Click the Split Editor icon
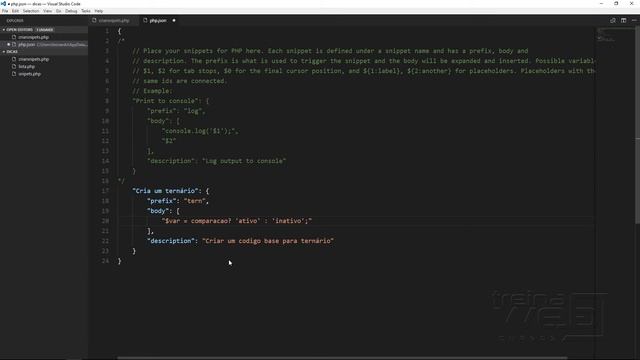This screenshot has width=640, height=360. (x=623, y=20)
